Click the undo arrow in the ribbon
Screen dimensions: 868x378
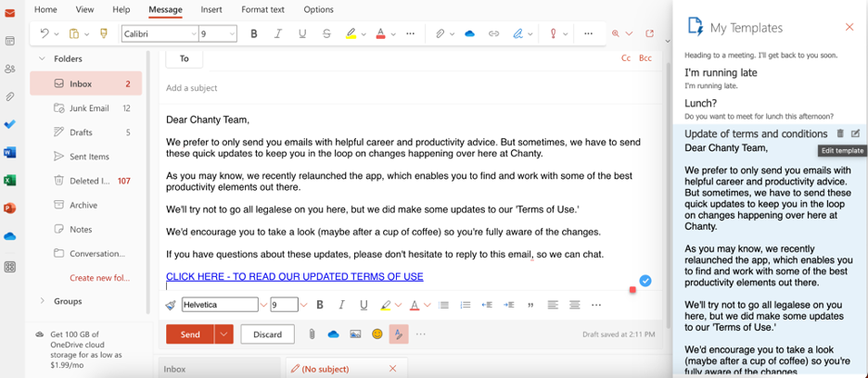tap(44, 34)
